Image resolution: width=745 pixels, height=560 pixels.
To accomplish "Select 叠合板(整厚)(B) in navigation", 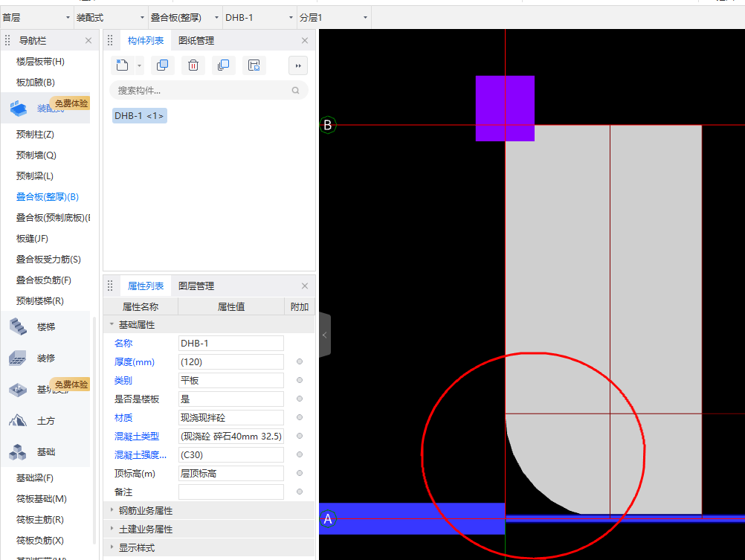I will tap(48, 197).
